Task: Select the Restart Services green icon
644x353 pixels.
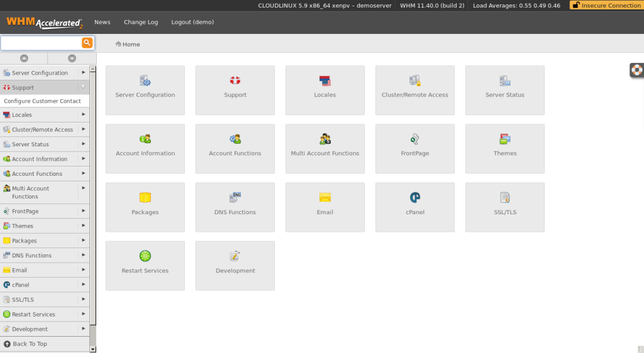Action: click(x=145, y=256)
